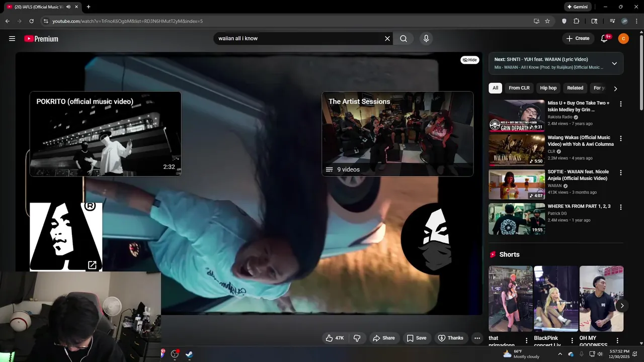This screenshot has width=644, height=362.
Task: Open Chrome profile JP avatar
Action: tap(624, 21)
